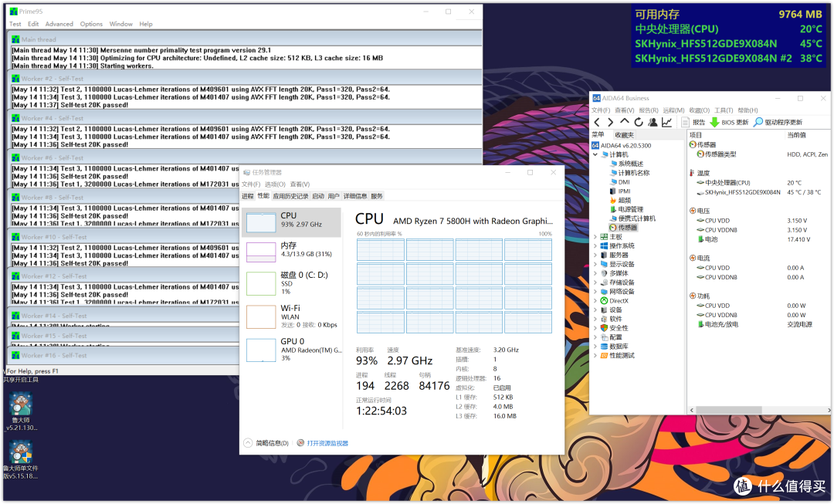Switch to 启动 tab in Task Manager
Screen dimensions: 834x504
pos(318,196)
